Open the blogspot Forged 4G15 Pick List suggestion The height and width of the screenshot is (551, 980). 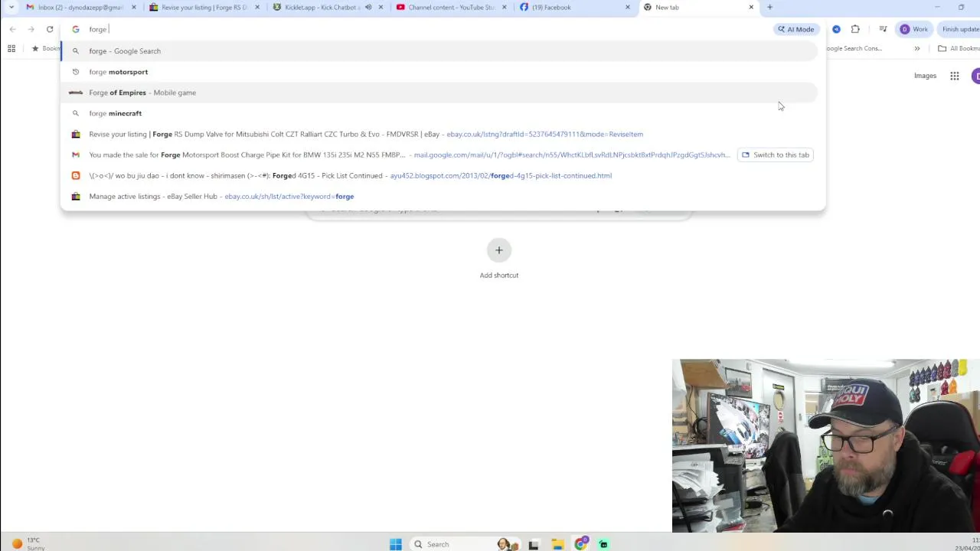pos(439,175)
